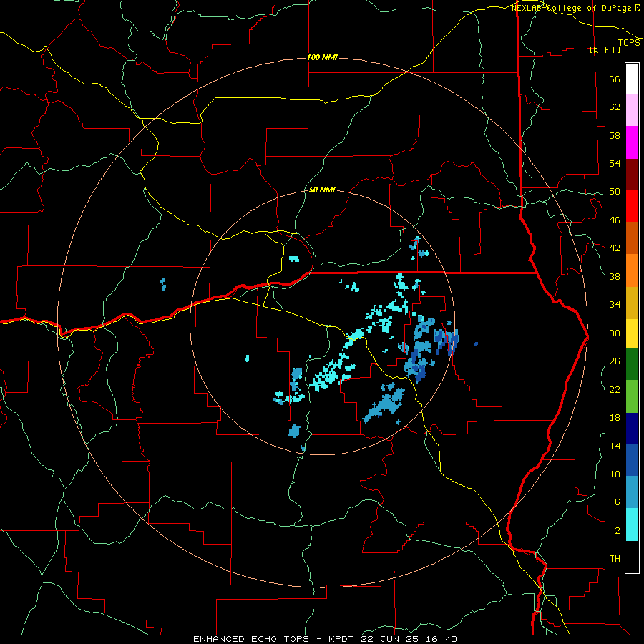Pick the magenta legend color block

632,142
